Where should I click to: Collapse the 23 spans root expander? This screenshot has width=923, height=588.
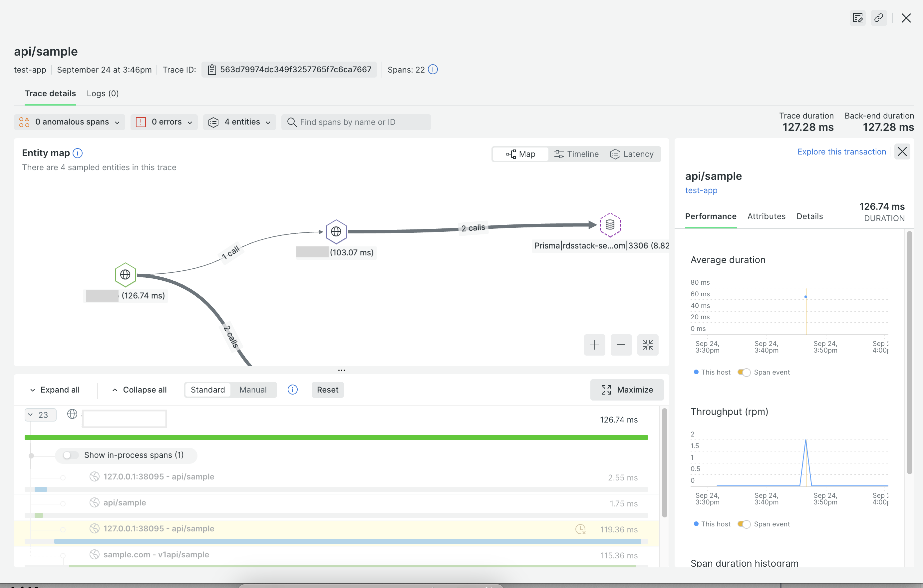(x=40, y=415)
